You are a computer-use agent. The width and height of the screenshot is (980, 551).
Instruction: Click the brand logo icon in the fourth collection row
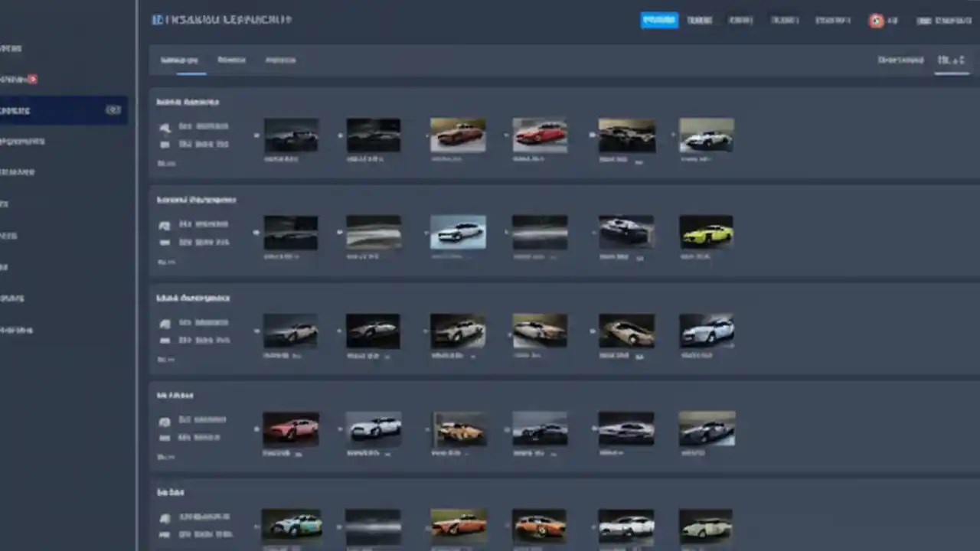165,420
